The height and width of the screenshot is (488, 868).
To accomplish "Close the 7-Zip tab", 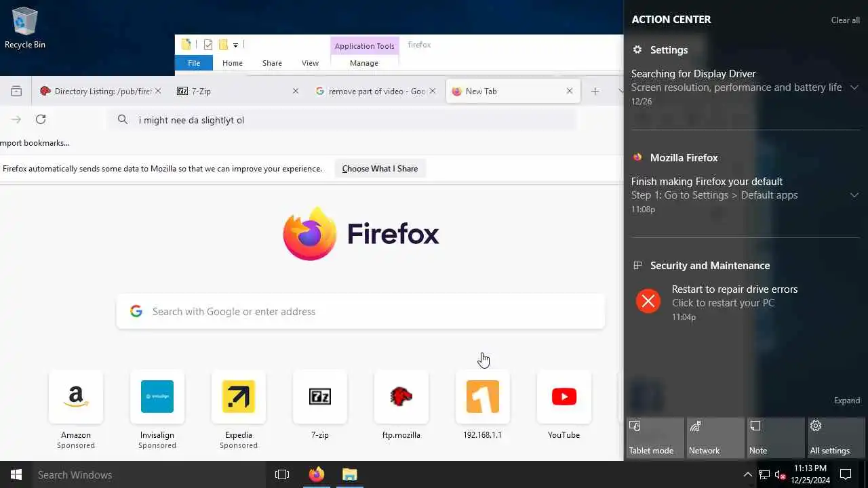I will pos(295,91).
